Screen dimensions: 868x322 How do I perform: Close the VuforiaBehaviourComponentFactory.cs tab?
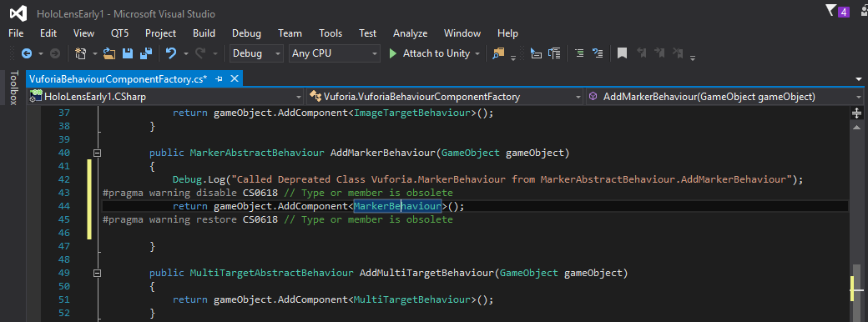[235, 79]
